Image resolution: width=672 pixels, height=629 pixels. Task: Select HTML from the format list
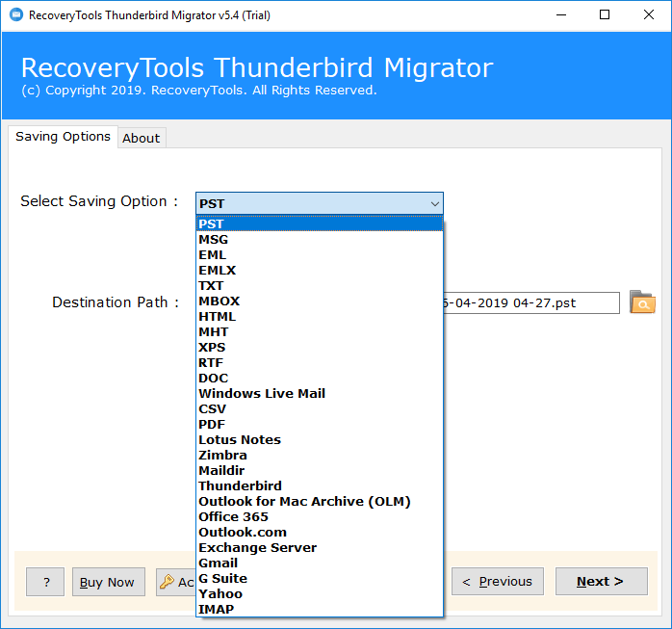pyautogui.click(x=320, y=317)
